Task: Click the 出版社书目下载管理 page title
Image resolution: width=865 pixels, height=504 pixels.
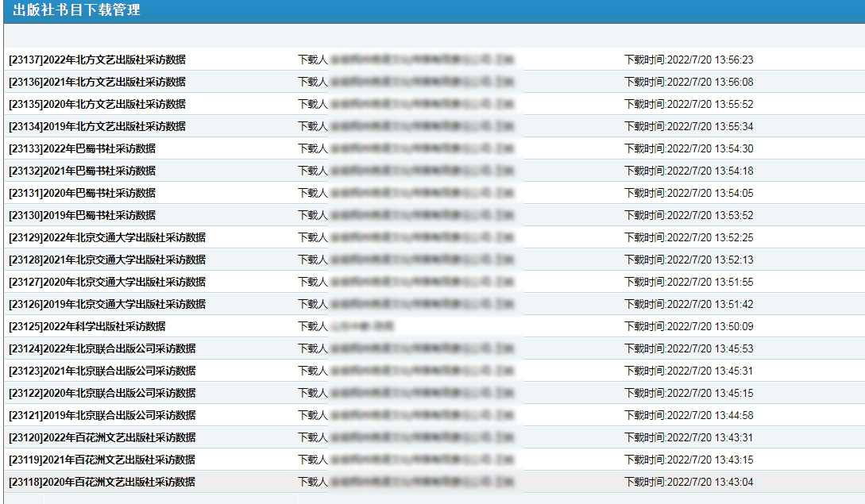Action: [x=77, y=10]
